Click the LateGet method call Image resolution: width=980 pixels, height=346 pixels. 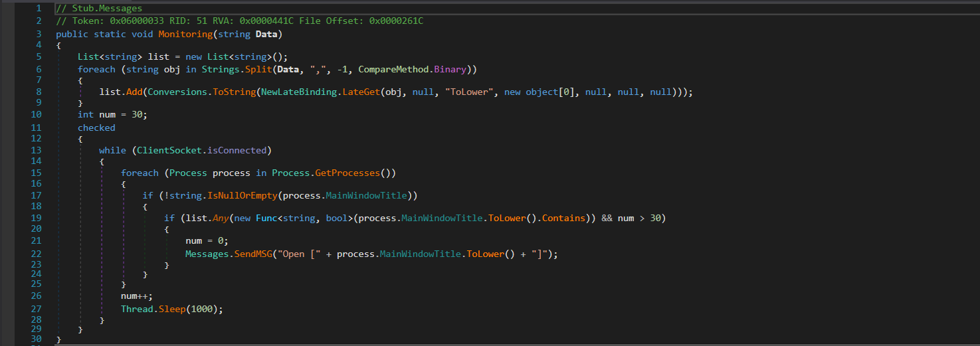click(361, 92)
